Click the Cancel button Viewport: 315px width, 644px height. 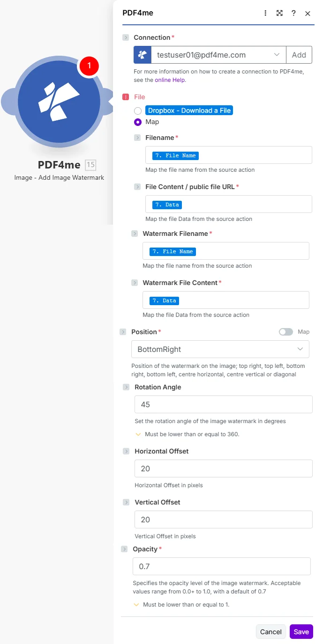pos(271,632)
